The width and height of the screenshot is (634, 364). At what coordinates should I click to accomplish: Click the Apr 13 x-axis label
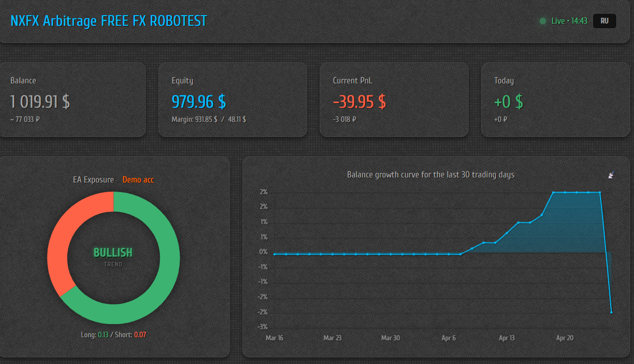[x=506, y=338]
